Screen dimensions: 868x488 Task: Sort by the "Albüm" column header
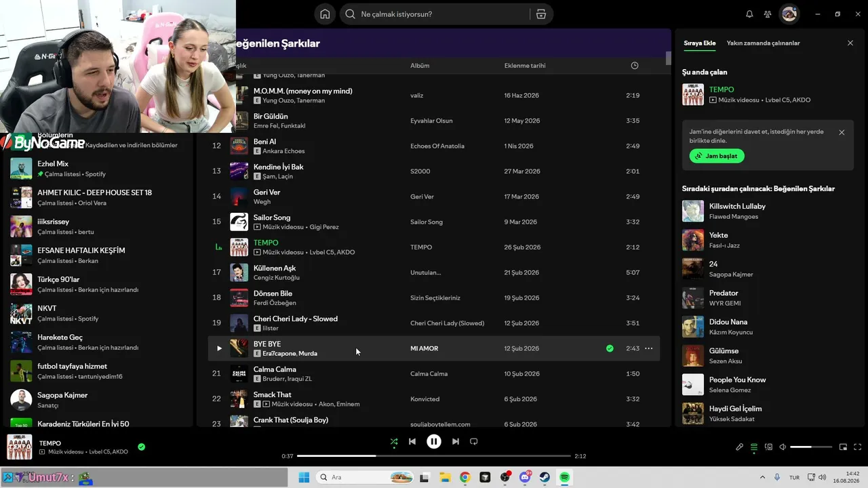(x=420, y=66)
